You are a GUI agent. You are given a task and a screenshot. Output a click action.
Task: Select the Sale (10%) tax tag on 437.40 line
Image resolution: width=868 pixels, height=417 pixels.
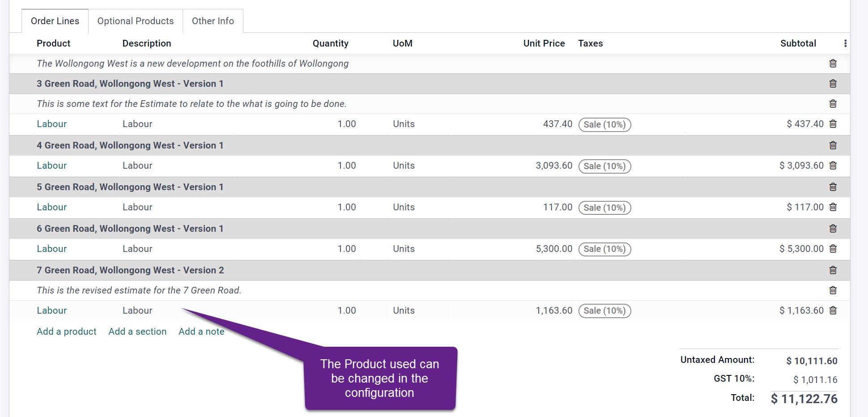point(604,125)
